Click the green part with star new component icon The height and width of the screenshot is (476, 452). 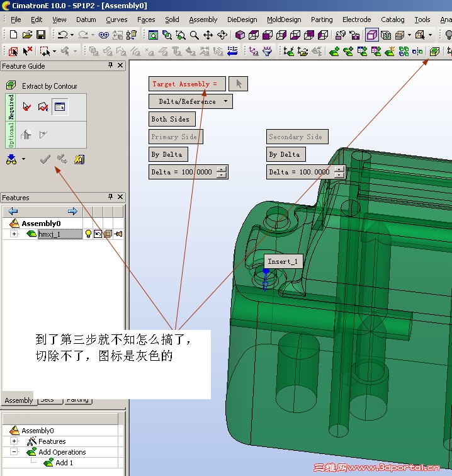tap(390, 51)
